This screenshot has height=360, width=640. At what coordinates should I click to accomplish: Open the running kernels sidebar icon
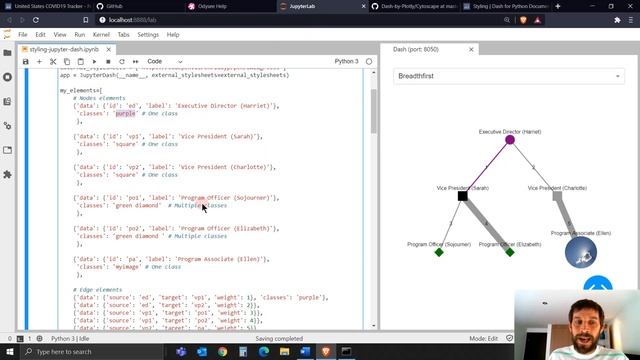coord(7,77)
